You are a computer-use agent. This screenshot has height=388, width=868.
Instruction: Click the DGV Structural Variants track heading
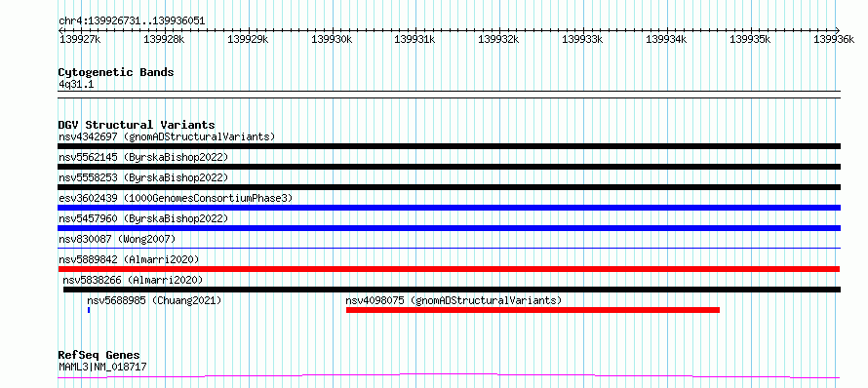coord(137,125)
